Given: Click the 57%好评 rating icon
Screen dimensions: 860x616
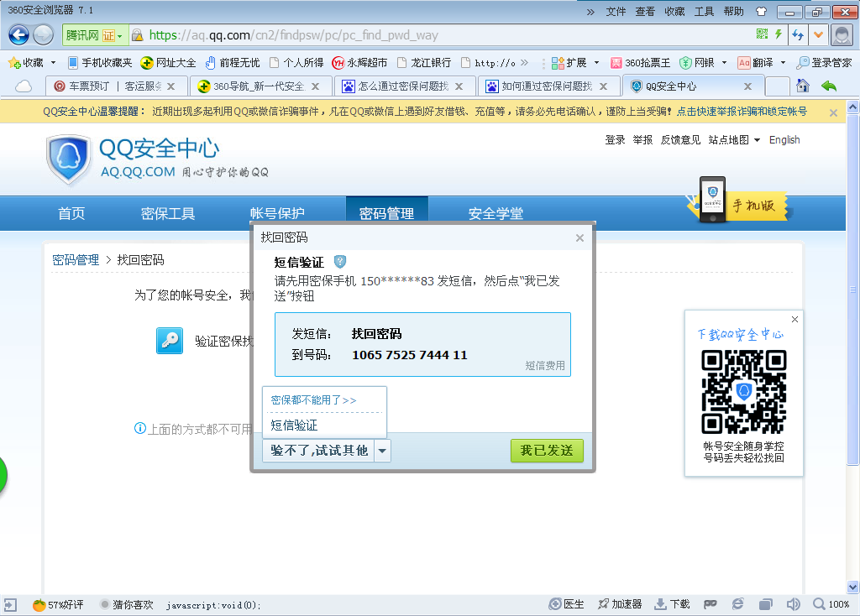Looking at the screenshot, I should pyautogui.click(x=39, y=604).
